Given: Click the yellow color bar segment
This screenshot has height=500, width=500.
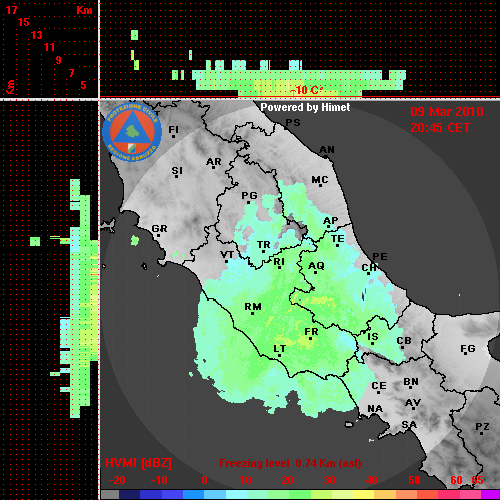Looking at the screenshot, I should click(x=364, y=494).
